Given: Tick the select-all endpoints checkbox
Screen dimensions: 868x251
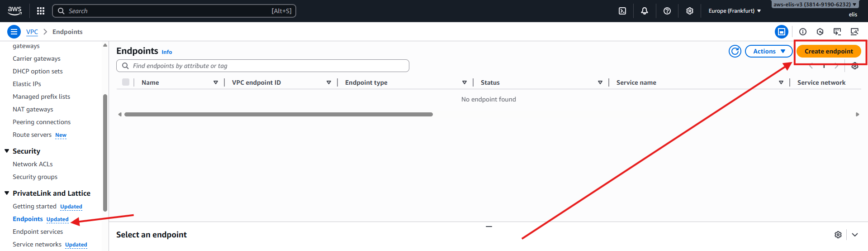Looking at the screenshot, I should (126, 82).
